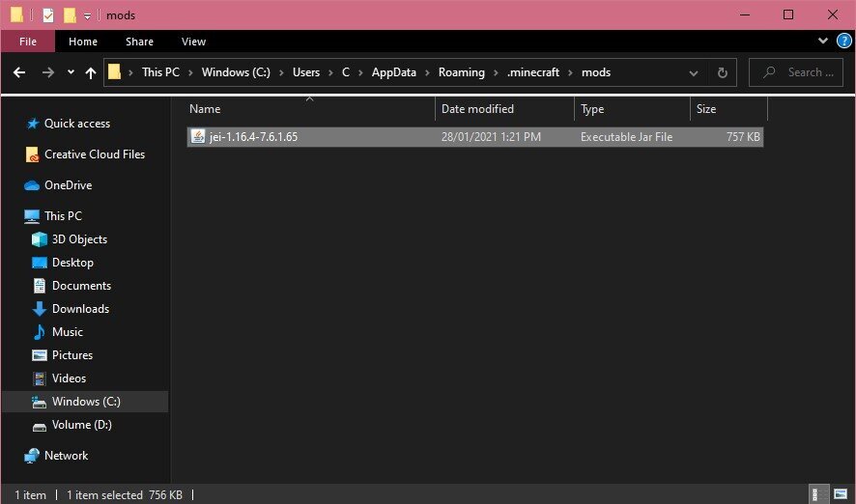Switch to the Share ribbon tab
The width and height of the screenshot is (856, 504).
click(139, 42)
